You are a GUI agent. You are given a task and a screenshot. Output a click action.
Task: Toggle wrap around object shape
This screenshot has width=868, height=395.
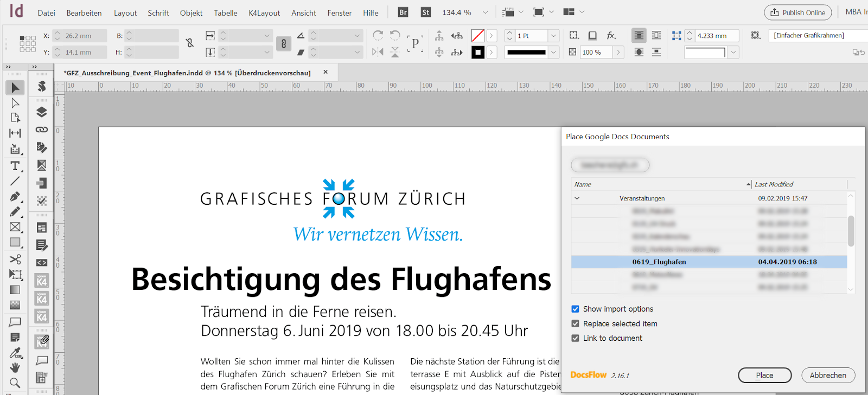(639, 52)
